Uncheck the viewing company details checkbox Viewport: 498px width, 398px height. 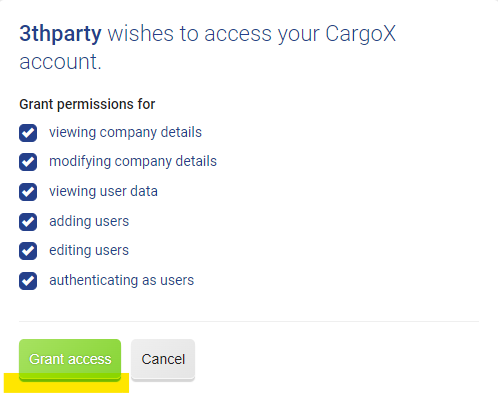pos(28,133)
